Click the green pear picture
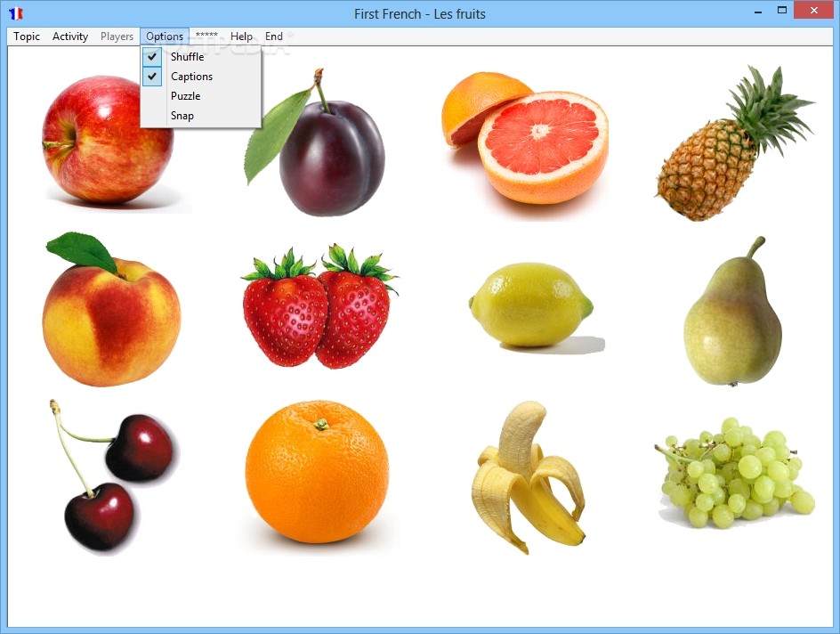 tap(733, 311)
